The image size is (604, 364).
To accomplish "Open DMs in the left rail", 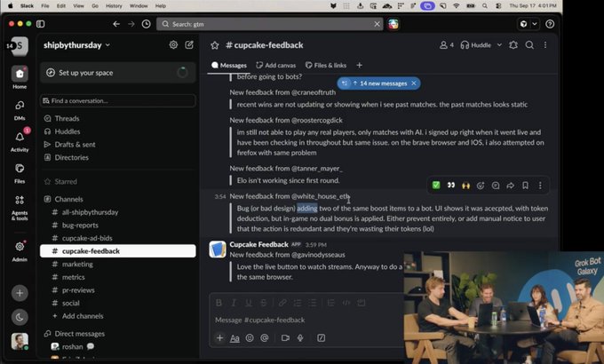I will coord(20,111).
